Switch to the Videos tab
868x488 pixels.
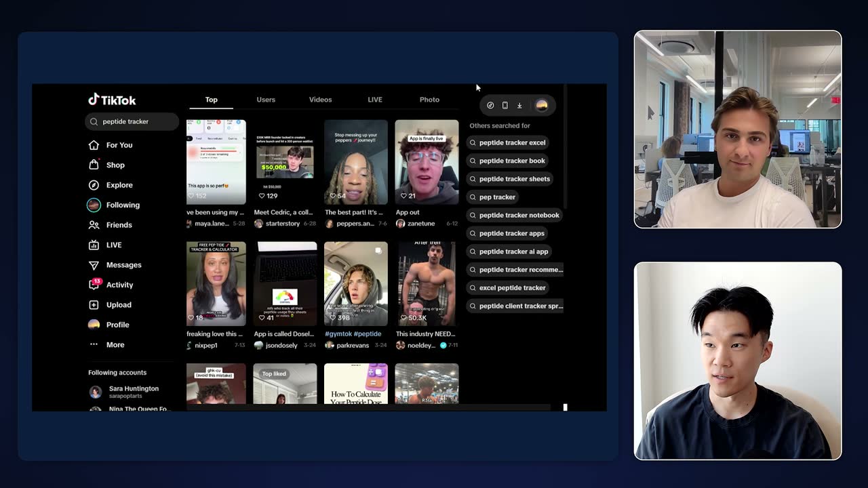[x=320, y=100]
